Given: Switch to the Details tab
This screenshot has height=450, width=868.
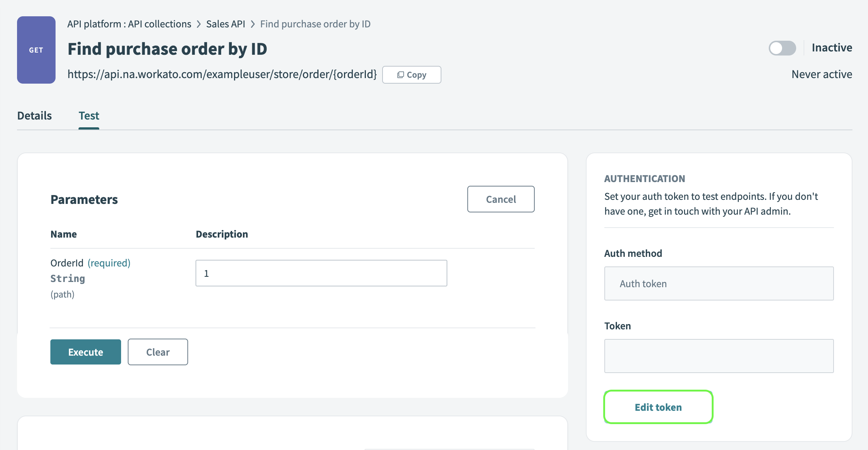Looking at the screenshot, I should click(34, 116).
